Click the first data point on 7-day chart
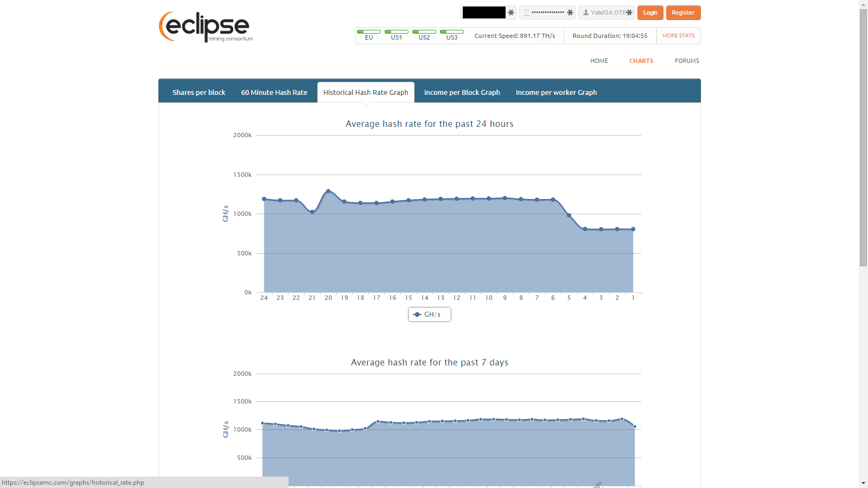 pyautogui.click(x=263, y=423)
